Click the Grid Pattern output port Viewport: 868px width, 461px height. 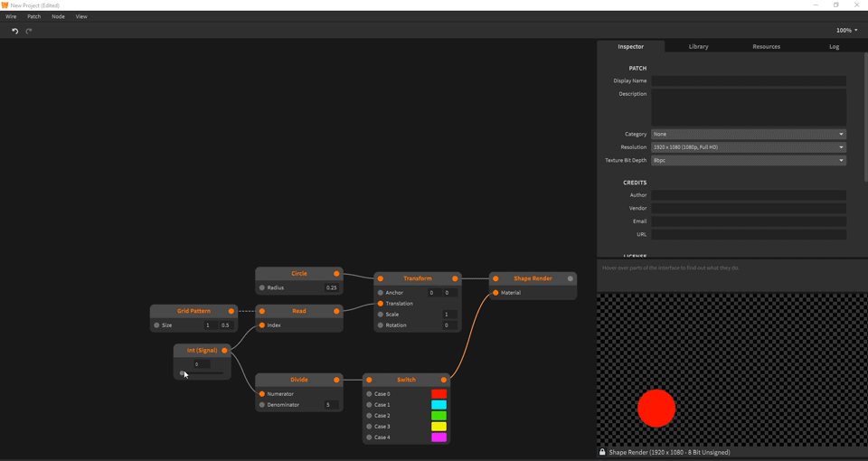(x=231, y=311)
